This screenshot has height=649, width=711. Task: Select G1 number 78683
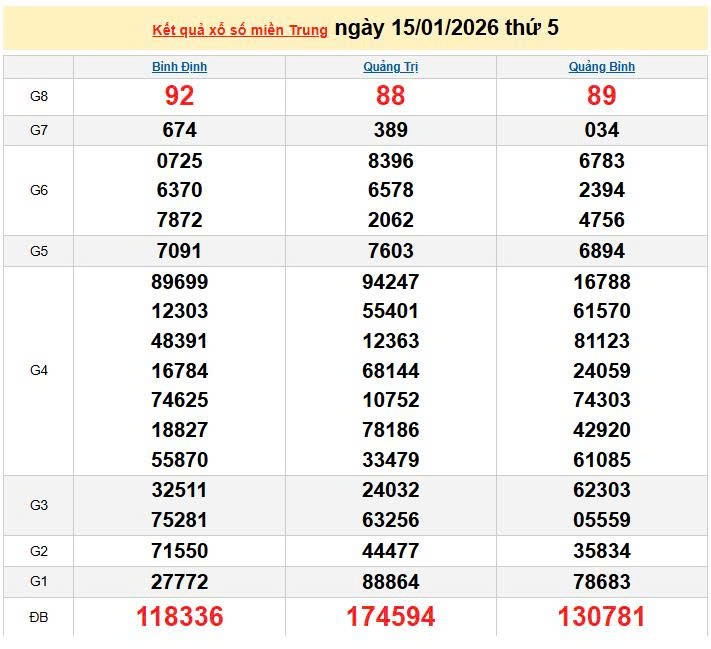click(x=602, y=582)
